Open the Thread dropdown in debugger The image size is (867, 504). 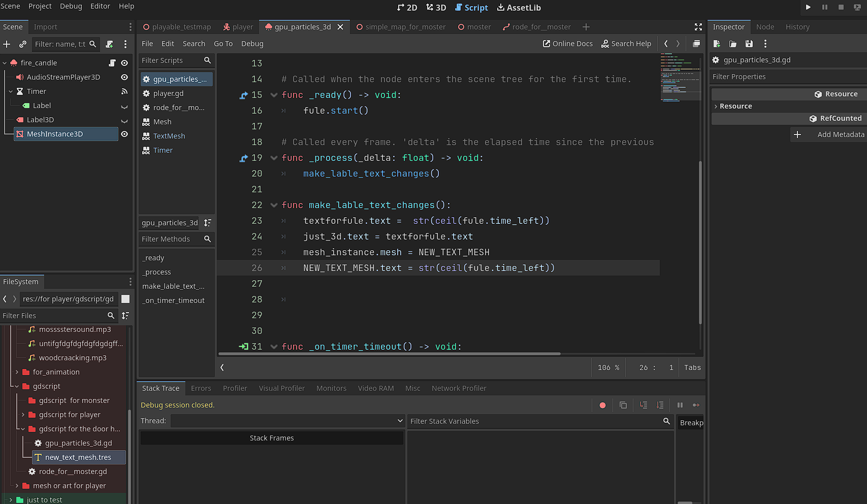point(288,421)
